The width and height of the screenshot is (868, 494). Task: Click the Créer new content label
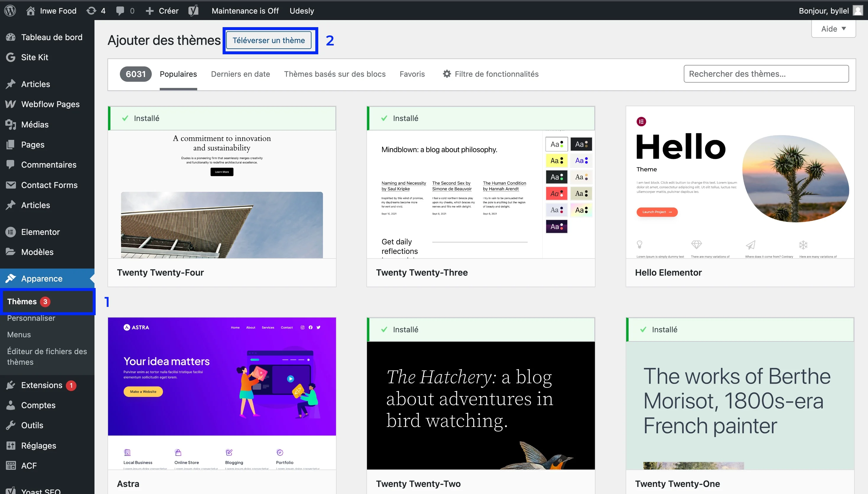[169, 11]
